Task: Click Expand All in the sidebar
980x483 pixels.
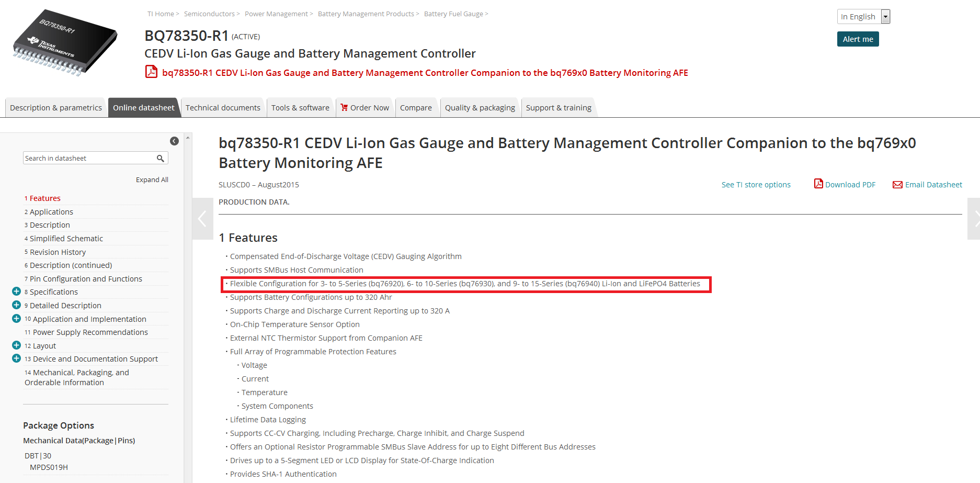Action: click(x=152, y=179)
